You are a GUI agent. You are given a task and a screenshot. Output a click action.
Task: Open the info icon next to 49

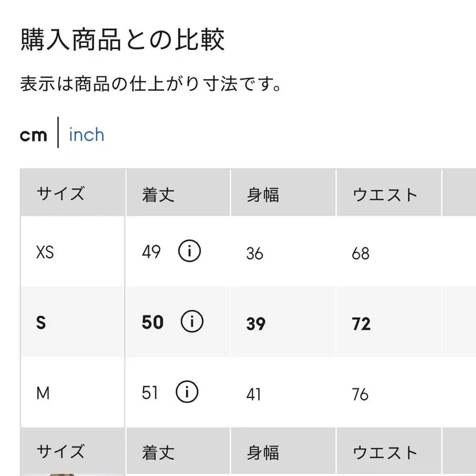tap(189, 252)
